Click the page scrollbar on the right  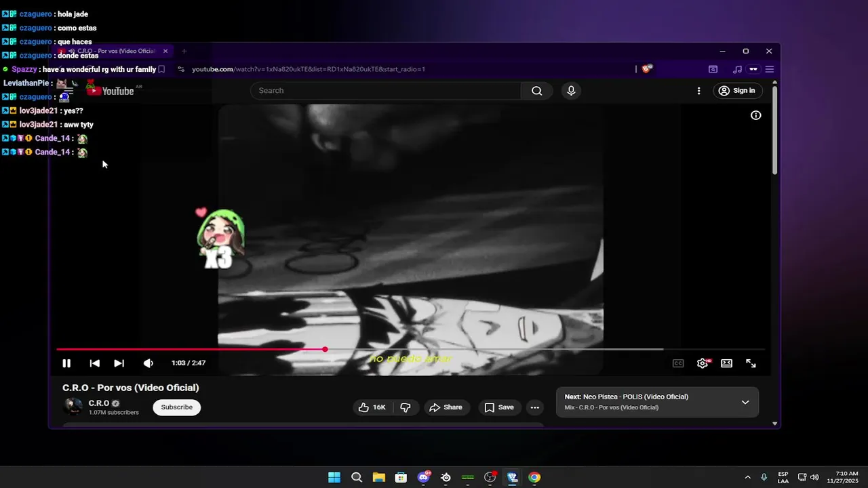point(774,130)
